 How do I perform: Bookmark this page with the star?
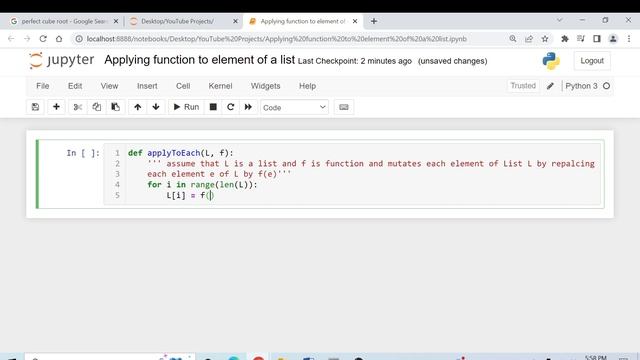click(545, 39)
